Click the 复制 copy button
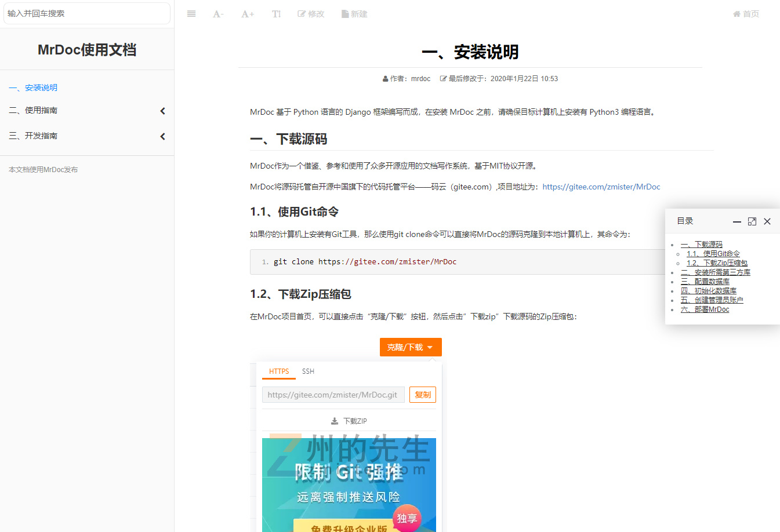The image size is (780, 532). (423, 395)
